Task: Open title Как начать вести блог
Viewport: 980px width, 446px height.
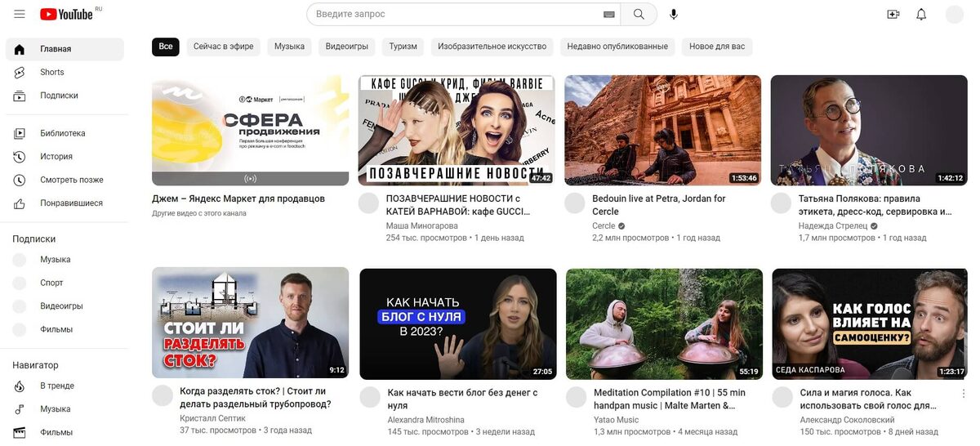Action: (462, 399)
